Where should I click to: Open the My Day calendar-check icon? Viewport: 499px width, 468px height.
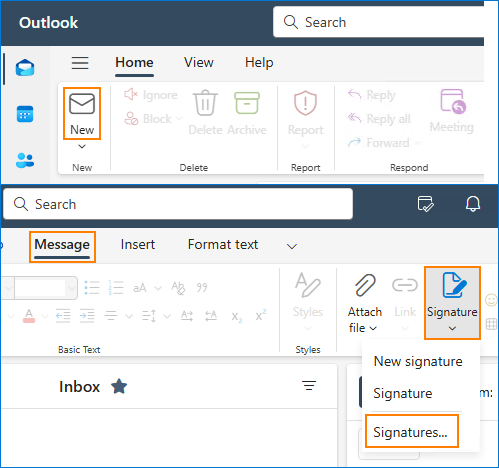[x=426, y=204]
